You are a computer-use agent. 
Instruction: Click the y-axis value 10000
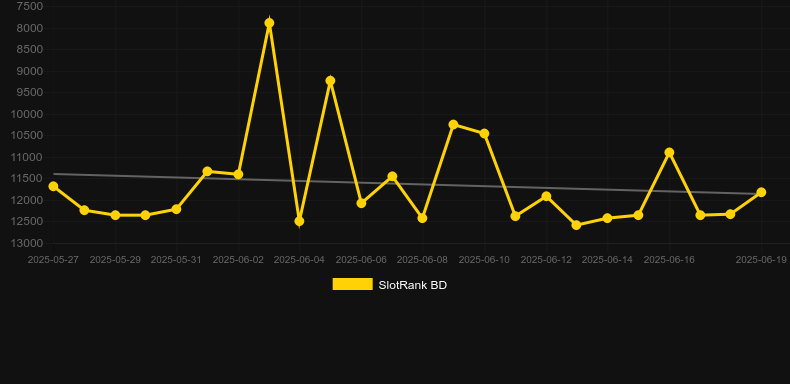coord(27,114)
